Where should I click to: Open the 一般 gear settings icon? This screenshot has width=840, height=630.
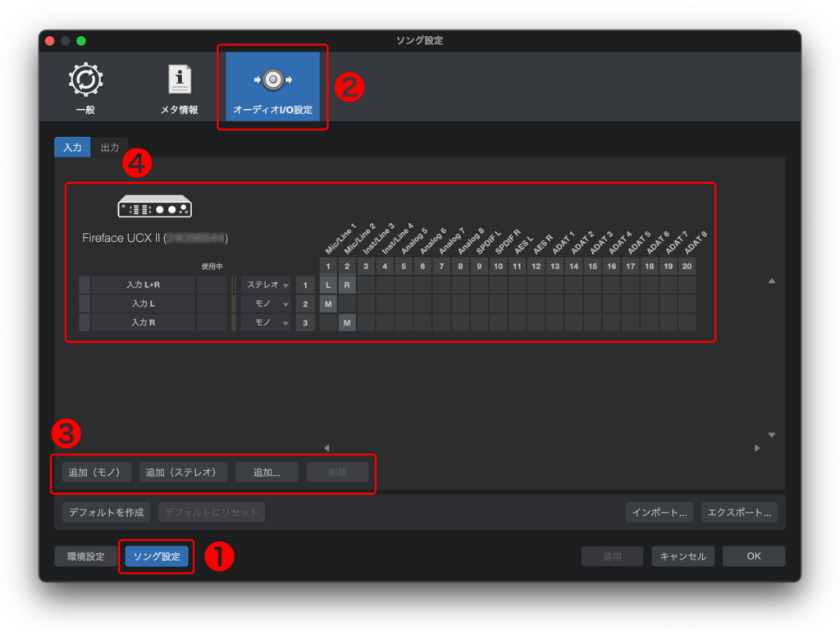(x=85, y=80)
